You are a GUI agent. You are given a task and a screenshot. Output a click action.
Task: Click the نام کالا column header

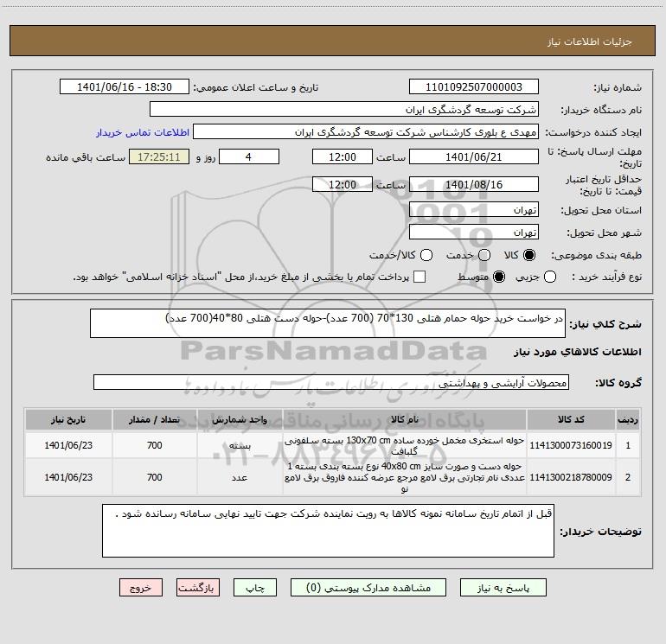pos(405,420)
